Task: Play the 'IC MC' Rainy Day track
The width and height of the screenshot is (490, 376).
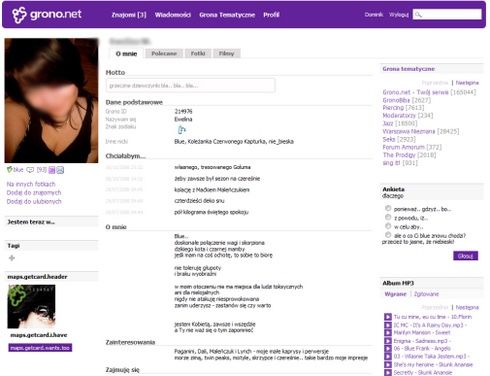Action: click(x=388, y=325)
